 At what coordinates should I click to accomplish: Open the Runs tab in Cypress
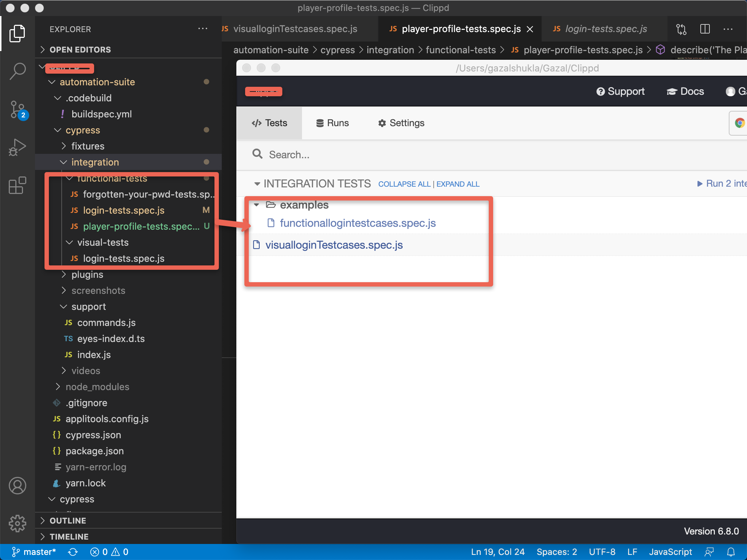pos(332,123)
